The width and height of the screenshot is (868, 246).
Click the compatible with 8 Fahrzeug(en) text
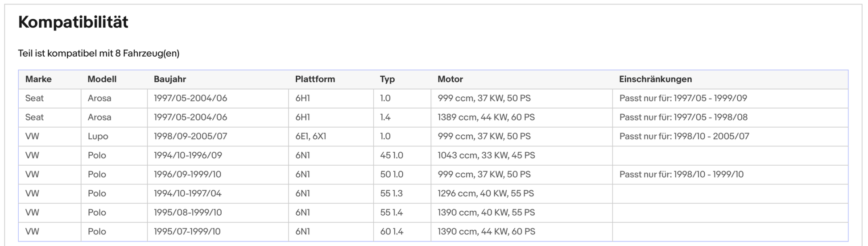(x=99, y=54)
